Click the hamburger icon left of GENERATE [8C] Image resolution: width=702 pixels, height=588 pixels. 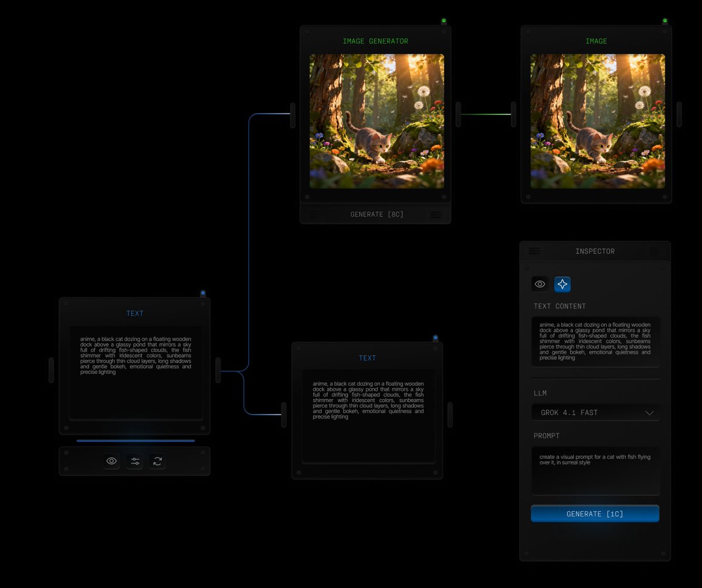(x=315, y=214)
